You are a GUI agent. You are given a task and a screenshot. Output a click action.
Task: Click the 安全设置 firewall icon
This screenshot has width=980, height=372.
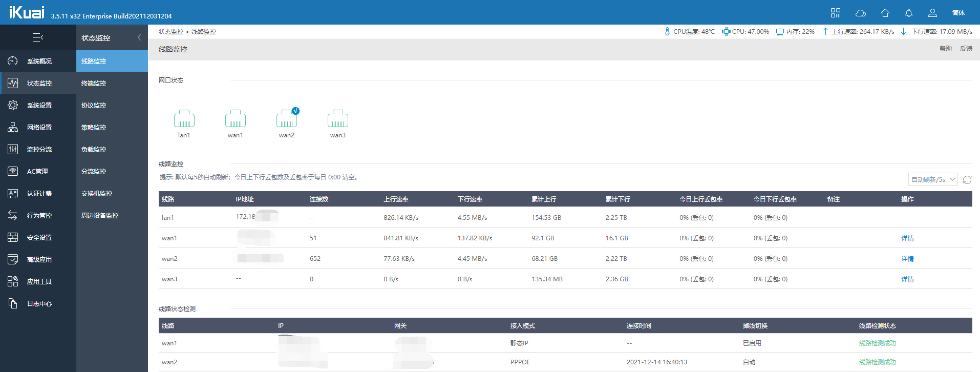pos(13,237)
